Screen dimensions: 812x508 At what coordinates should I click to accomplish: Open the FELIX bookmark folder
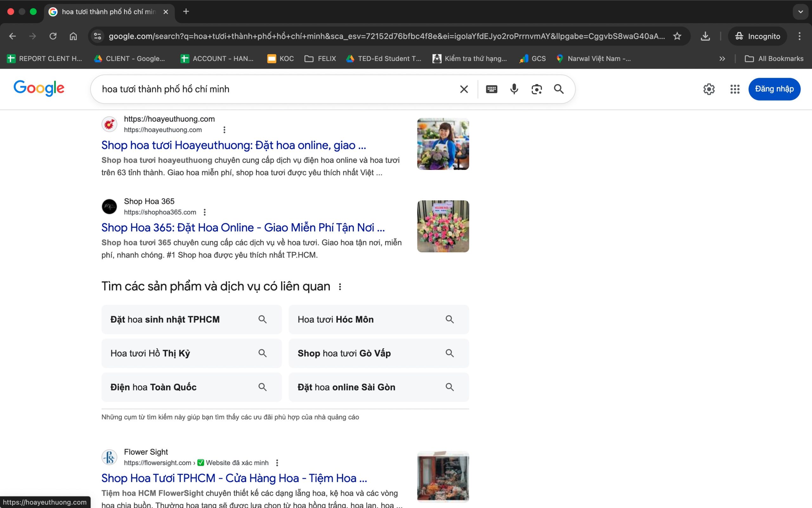point(320,59)
